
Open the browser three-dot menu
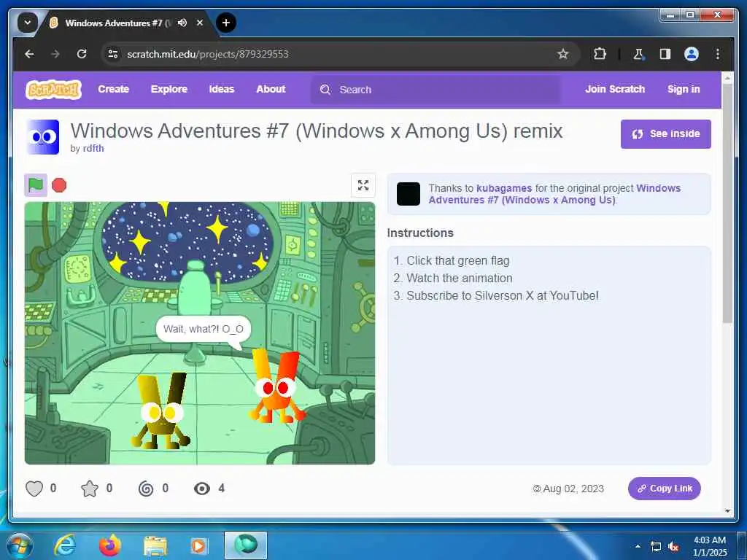[x=718, y=54]
